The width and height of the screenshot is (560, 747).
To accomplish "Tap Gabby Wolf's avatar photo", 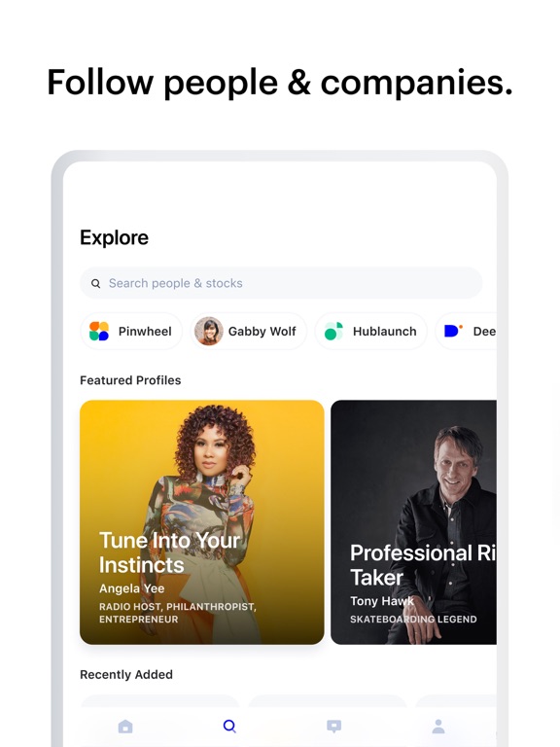I will (209, 331).
